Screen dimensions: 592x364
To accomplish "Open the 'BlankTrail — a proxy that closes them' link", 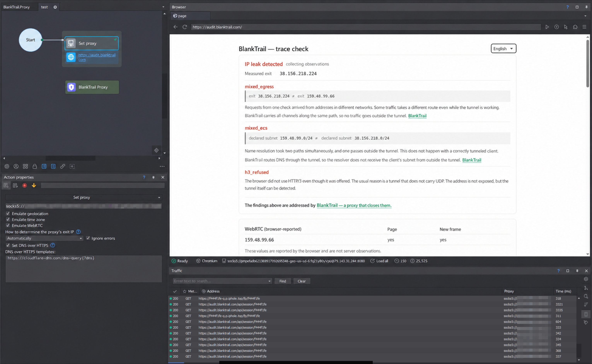I will pyautogui.click(x=354, y=205).
